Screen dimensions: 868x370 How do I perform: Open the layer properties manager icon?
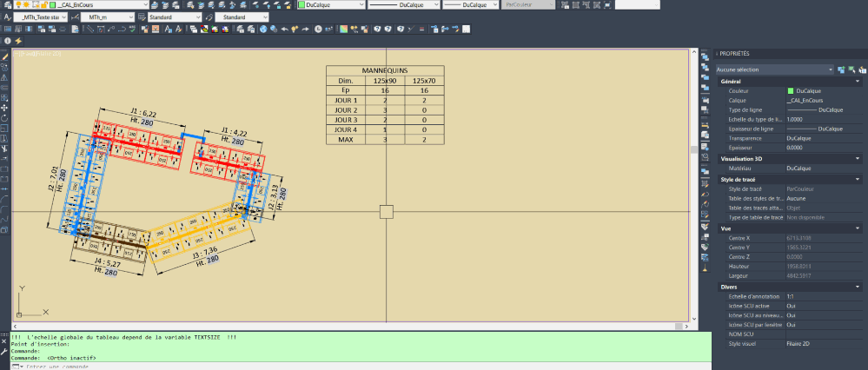(7, 4)
